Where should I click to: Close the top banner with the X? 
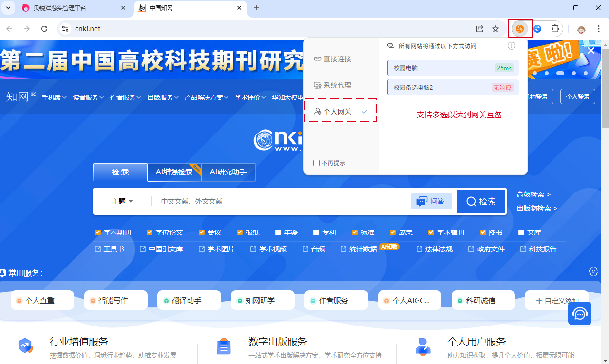[x=591, y=50]
